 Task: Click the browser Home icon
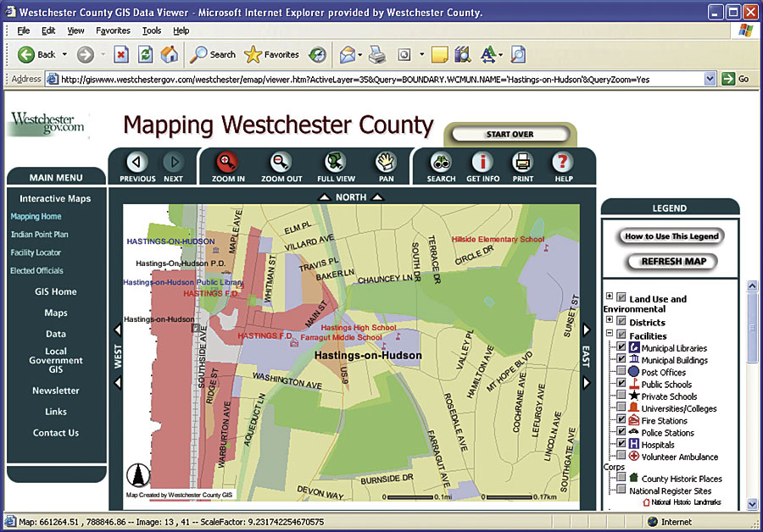coord(170,54)
